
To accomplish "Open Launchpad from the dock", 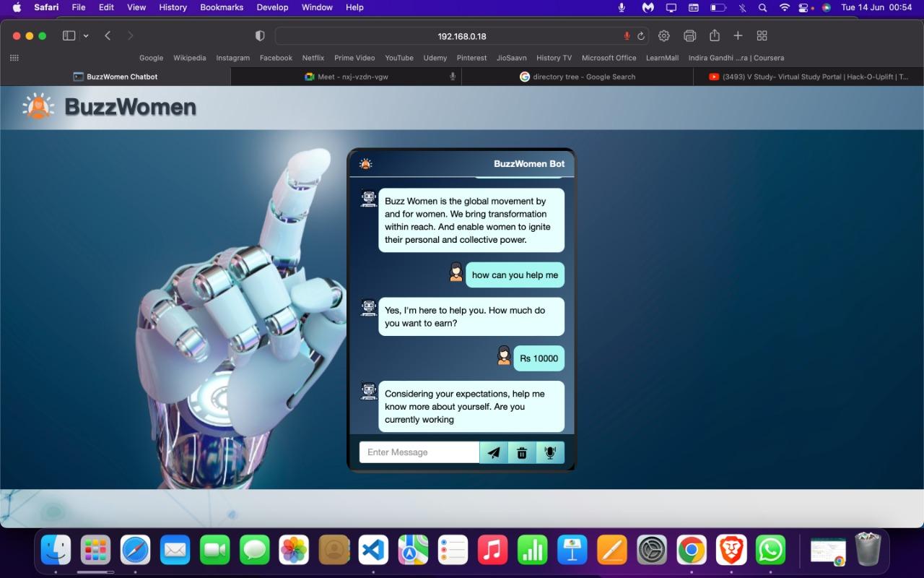I will (95, 551).
